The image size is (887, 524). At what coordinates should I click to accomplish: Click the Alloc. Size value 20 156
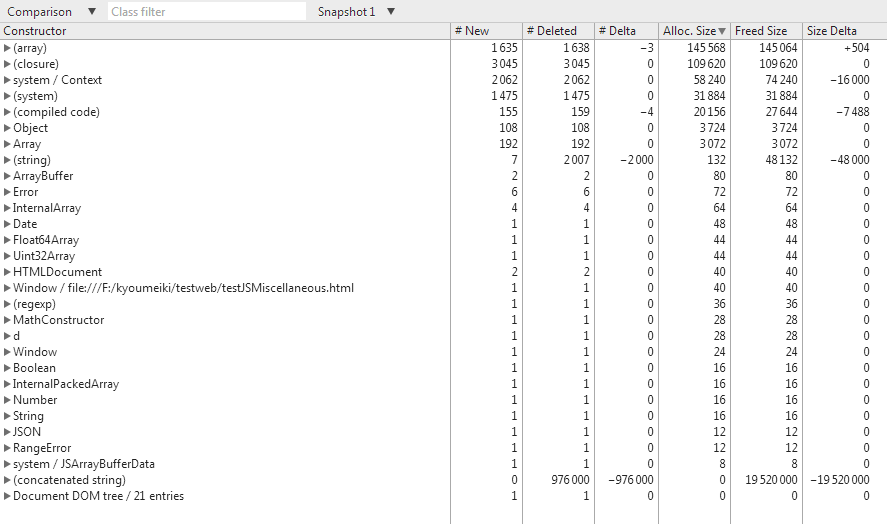click(x=709, y=112)
